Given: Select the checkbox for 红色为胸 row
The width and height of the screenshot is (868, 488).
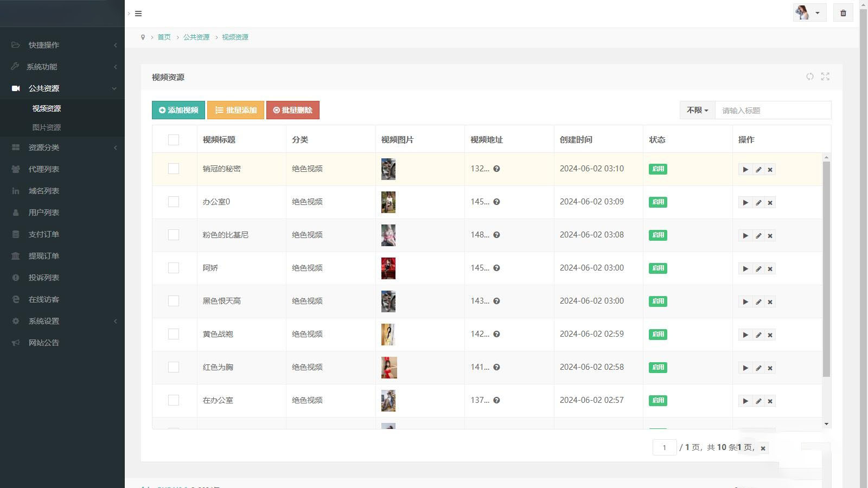Looking at the screenshot, I should (x=174, y=367).
